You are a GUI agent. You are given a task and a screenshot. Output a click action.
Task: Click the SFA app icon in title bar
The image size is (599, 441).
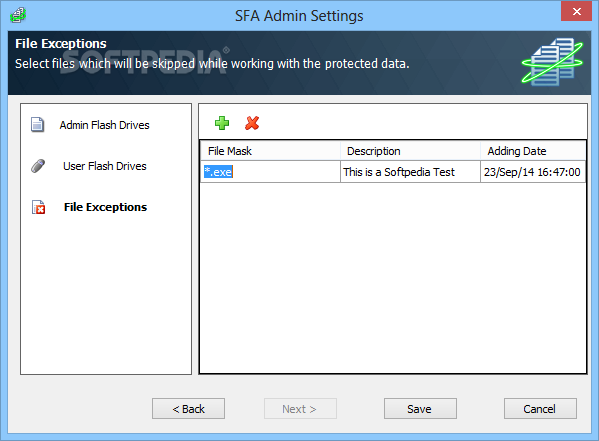[18, 15]
